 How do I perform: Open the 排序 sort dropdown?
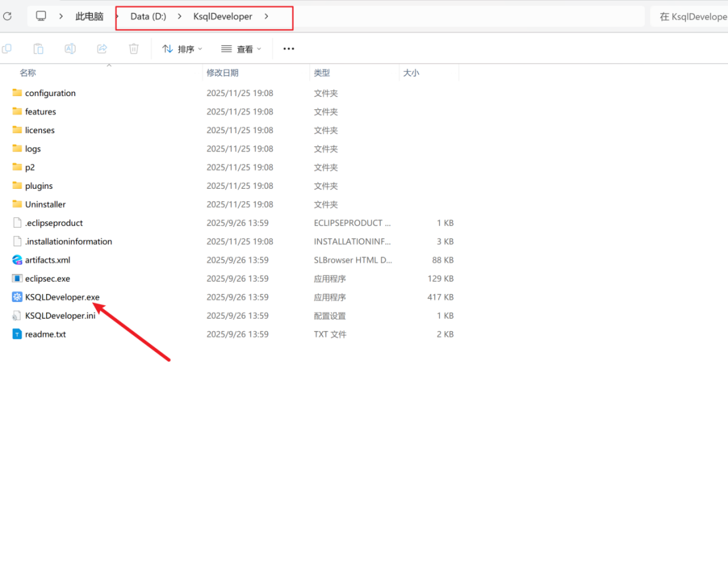tap(182, 49)
